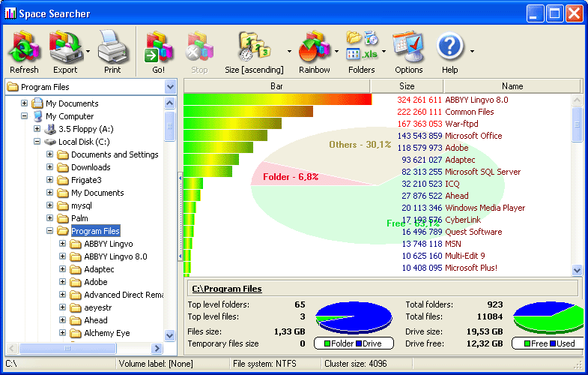Screen dimensions: 588x375
Task: Click the Folder/Drive pie chart
Action: pos(354,317)
